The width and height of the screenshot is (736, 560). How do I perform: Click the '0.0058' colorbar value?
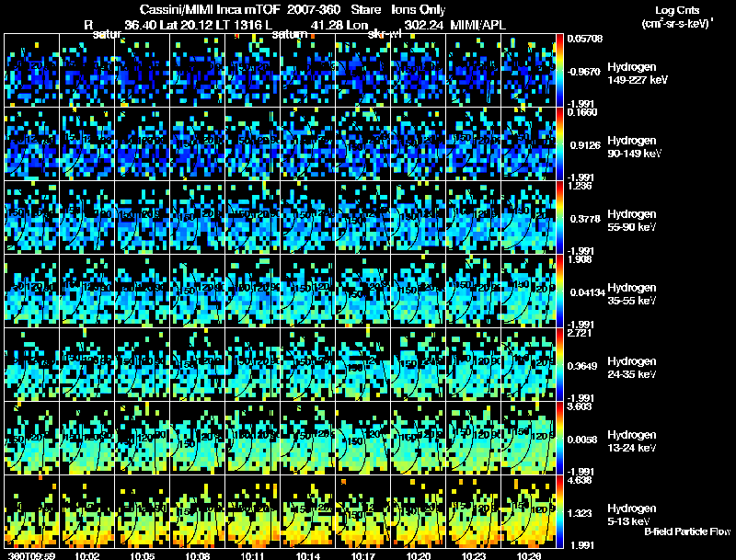[x=585, y=440]
